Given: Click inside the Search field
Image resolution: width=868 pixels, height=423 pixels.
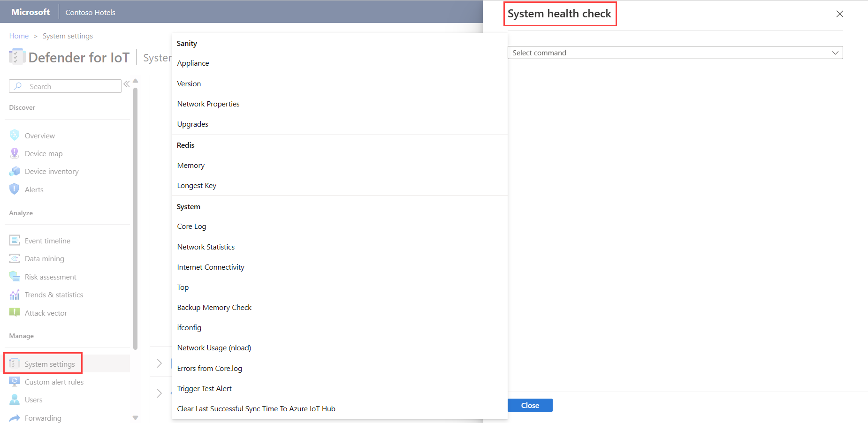Looking at the screenshot, I should (x=66, y=86).
